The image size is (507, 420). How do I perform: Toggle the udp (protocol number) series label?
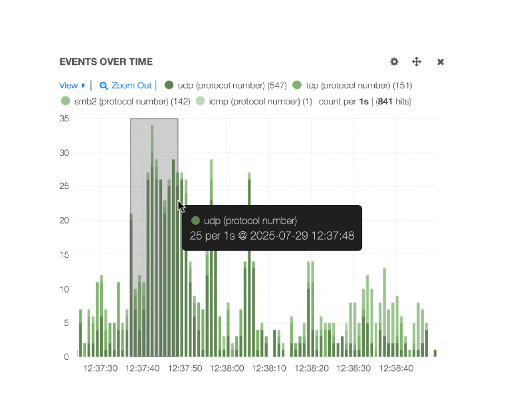pos(232,86)
